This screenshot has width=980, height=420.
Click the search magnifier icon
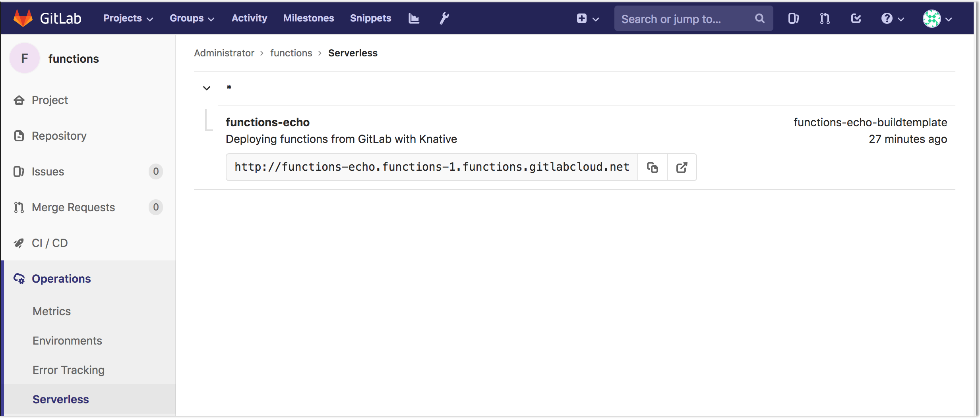[x=759, y=18]
